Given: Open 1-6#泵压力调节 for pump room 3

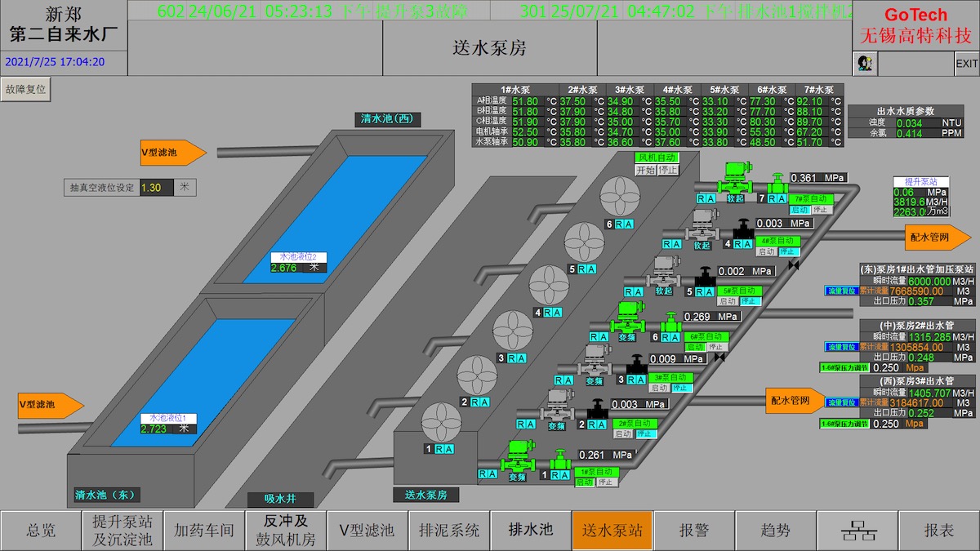Looking at the screenshot, I should 845,424.
